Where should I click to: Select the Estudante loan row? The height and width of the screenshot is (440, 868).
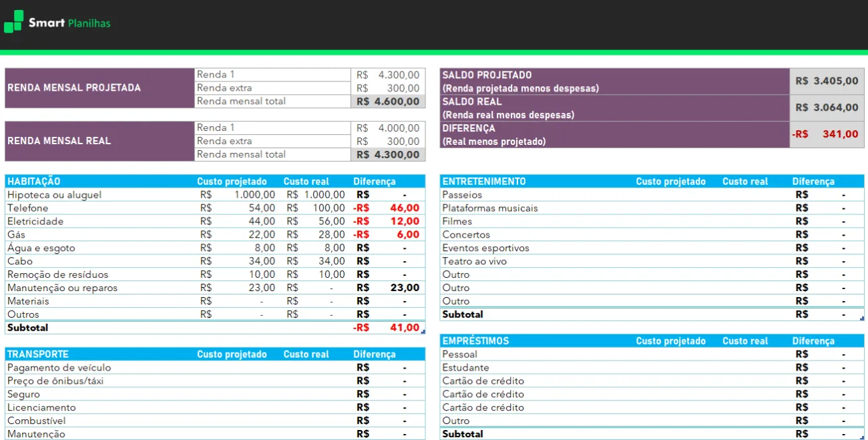click(x=652, y=367)
